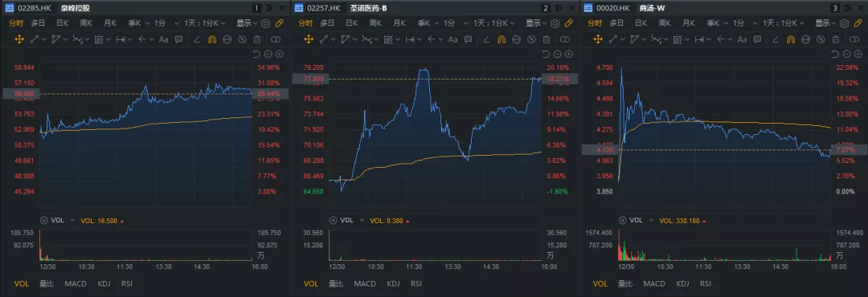Open the VOL indicator dropdown in the 00020.HK panel
Image resolution: width=868 pixels, height=297 pixels.
651,220
